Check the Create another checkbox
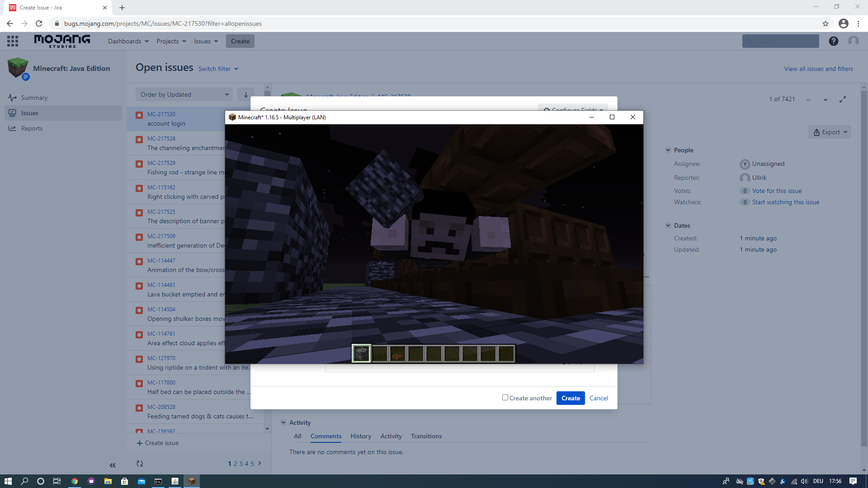The height and width of the screenshot is (488, 868). 505,398
